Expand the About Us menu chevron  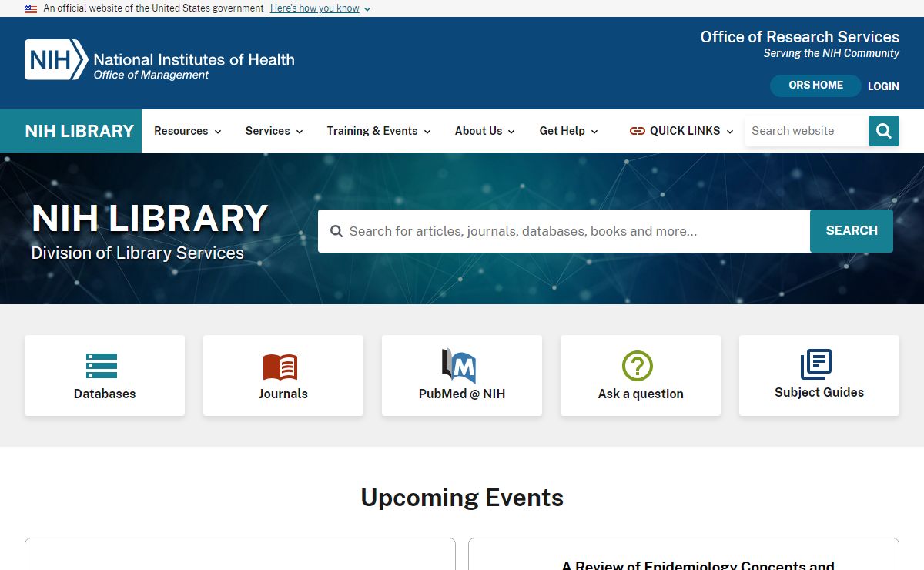tap(511, 132)
